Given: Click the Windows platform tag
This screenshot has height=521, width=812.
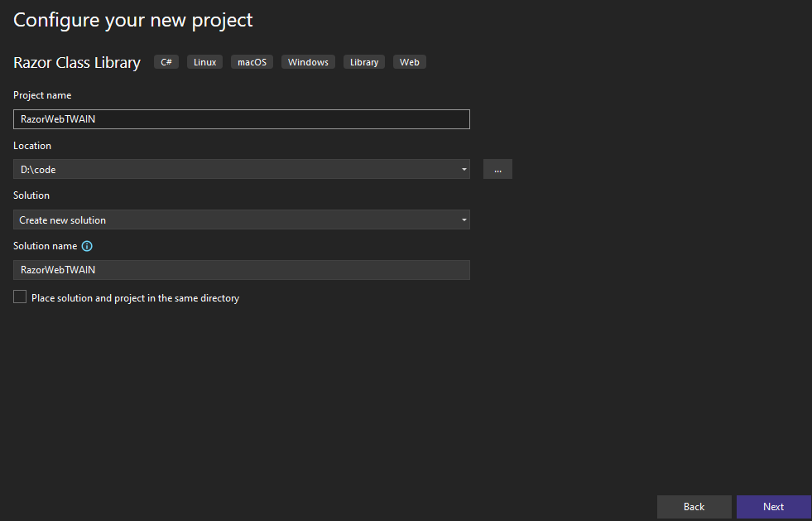Looking at the screenshot, I should tap(308, 62).
